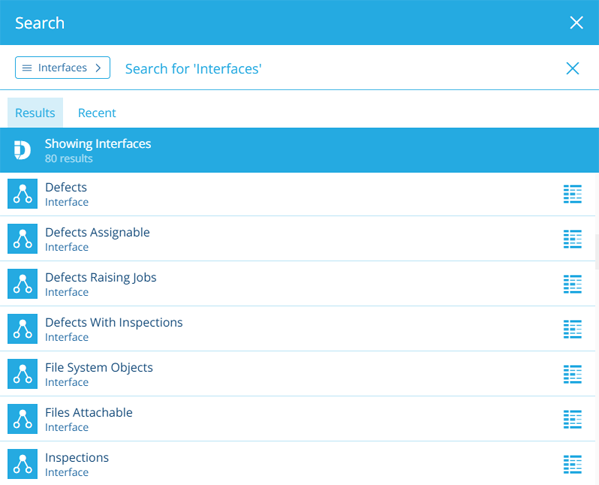The width and height of the screenshot is (599, 485).
Task: Open data table icon for Defects Assignable
Action: [x=572, y=239]
